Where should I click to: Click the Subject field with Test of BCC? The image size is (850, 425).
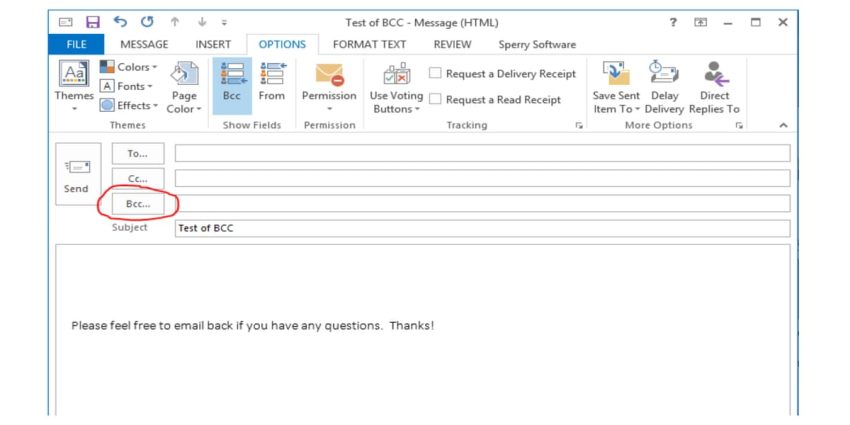coord(482,228)
